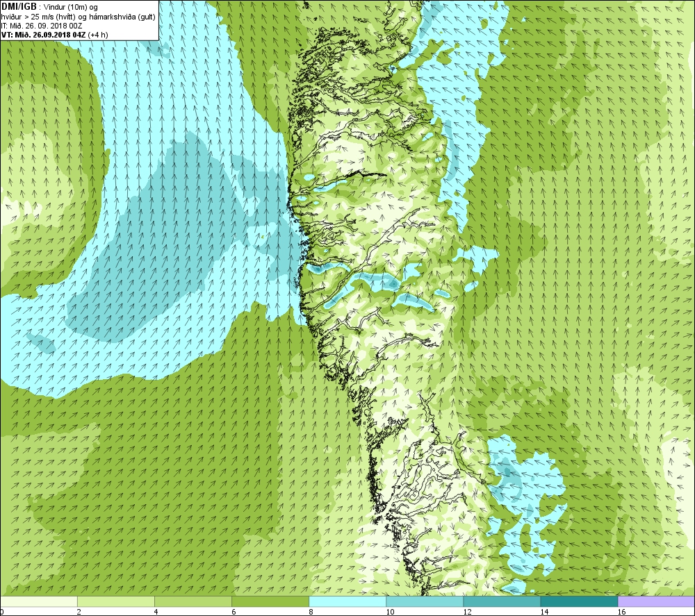Click the dark teal 14–16 legend swatch
Image resolution: width=695 pixels, height=616 pixels.
coord(578,601)
